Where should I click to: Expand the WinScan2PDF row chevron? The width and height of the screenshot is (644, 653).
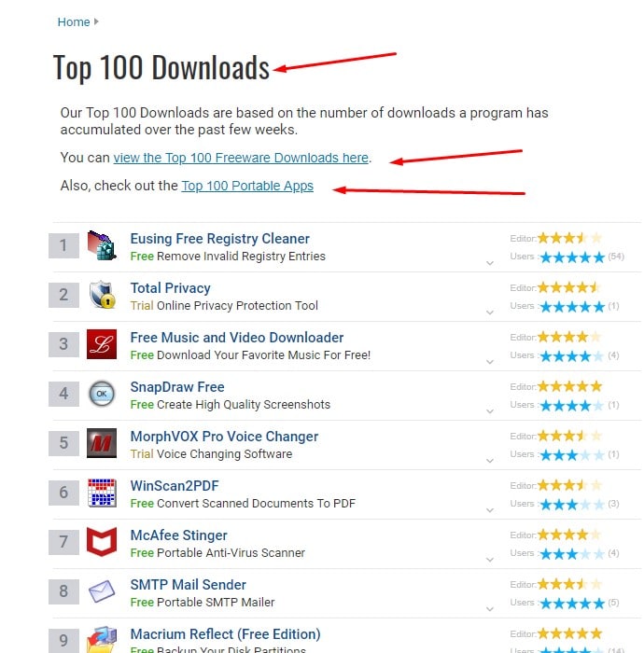489,510
